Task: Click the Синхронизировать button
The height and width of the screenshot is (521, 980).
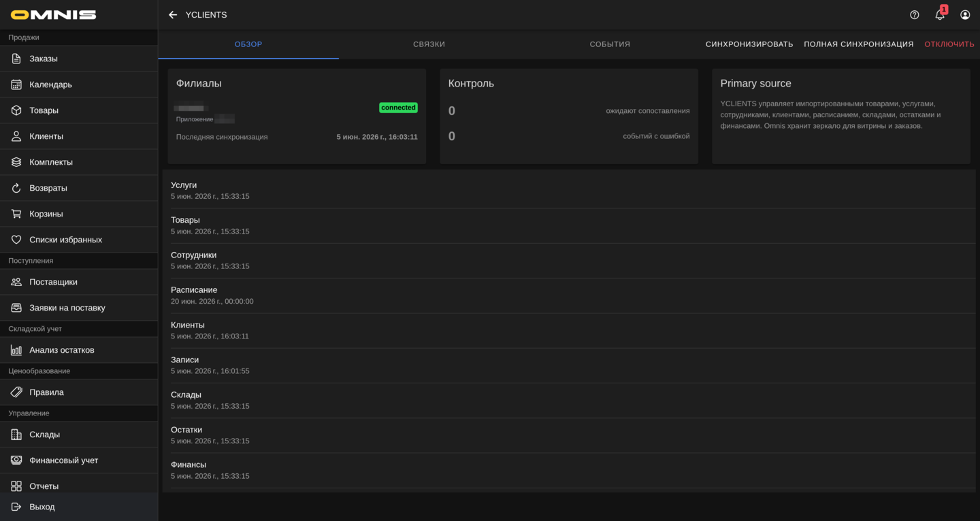Action: 749,44
